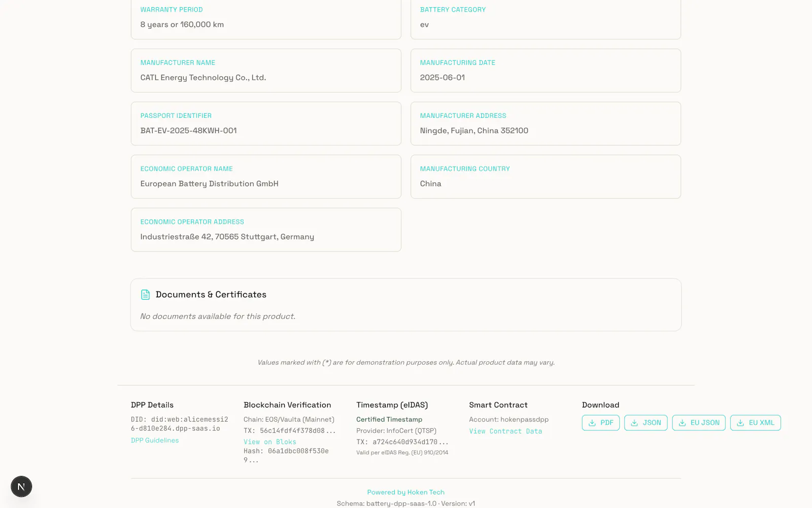The height and width of the screenshot is (508, 812).
Task: Click the Documents & Certificates heading
Action: coord(211,295)
